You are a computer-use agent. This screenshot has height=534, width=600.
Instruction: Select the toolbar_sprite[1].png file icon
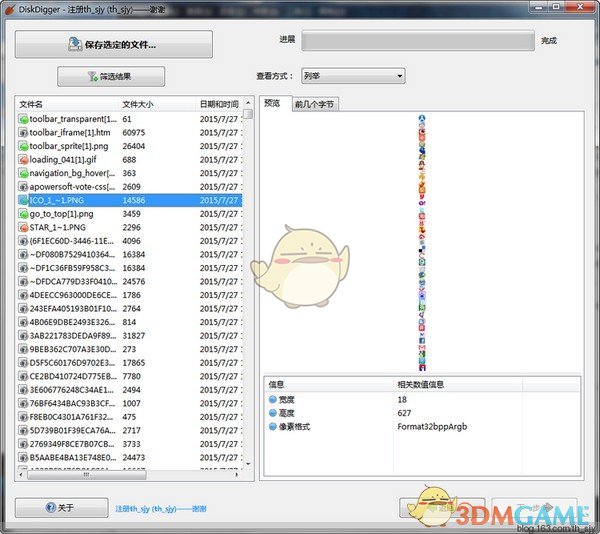[x=23, y=146]
